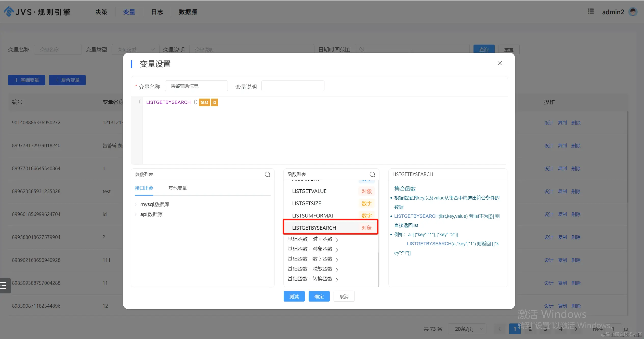Click the 变量说明 input in dialog
644x339 pixels.
(x=293, y=86)
